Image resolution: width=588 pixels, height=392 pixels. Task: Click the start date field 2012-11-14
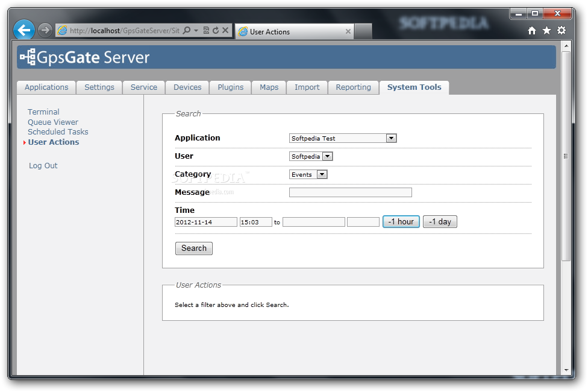tap(206, 222)
